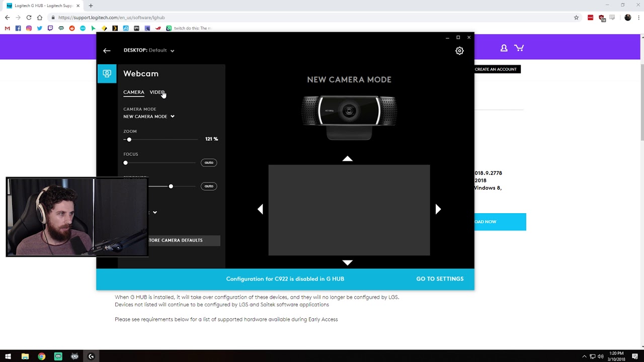Image resolution: width=644 pixels, height=362 pixels.
Task: Open Windows notification center
Action: click(x=635, y=356)
